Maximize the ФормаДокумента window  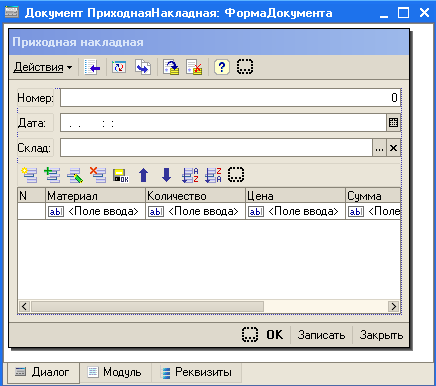click(x=403, y=13)
